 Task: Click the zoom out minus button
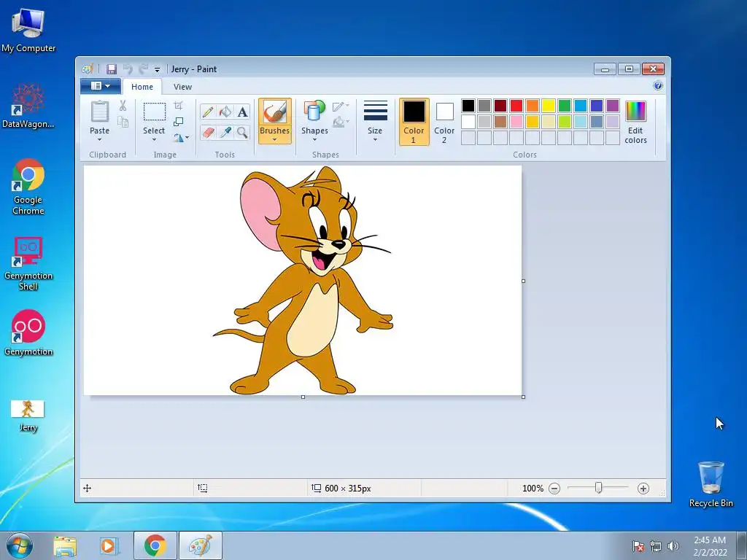click(554, 488)
